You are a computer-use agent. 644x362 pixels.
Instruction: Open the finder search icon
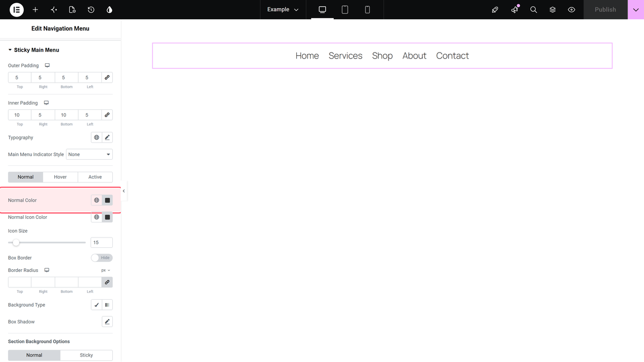click(x=533, y=10)
